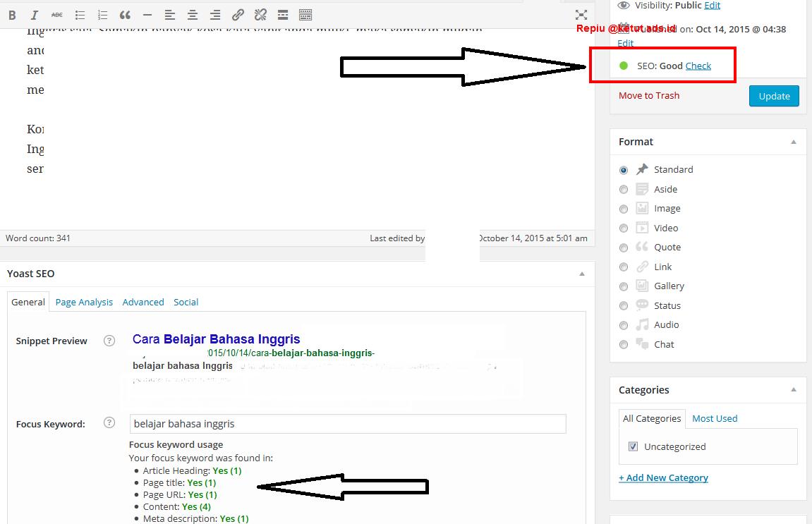The width and height of the screenshot is (812, 524).
Task: Remove link with the unlink icon
Action: pyautogui.click(x=260, y=15)
